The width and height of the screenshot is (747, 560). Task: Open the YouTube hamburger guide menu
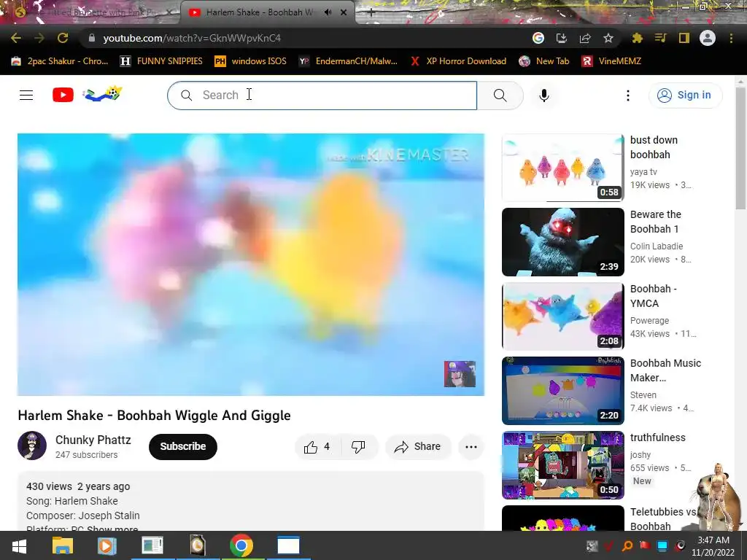coord(26,96)
